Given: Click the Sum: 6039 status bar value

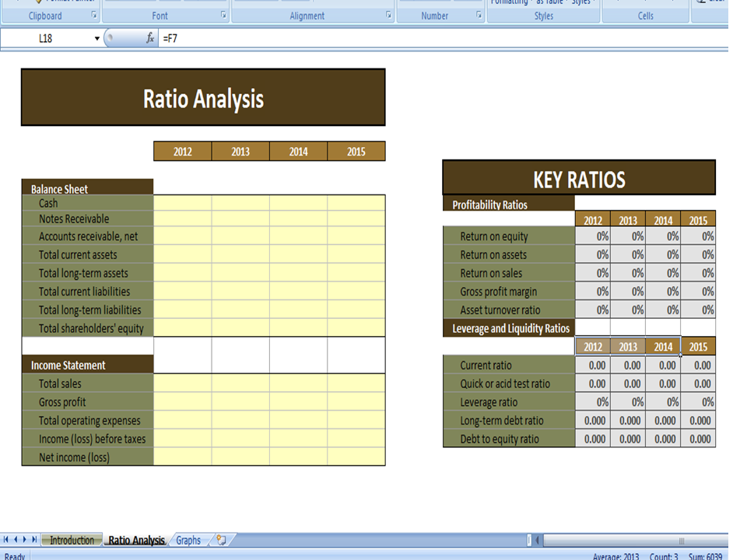Looking at the screenshot, I should [x=705, y=556].
